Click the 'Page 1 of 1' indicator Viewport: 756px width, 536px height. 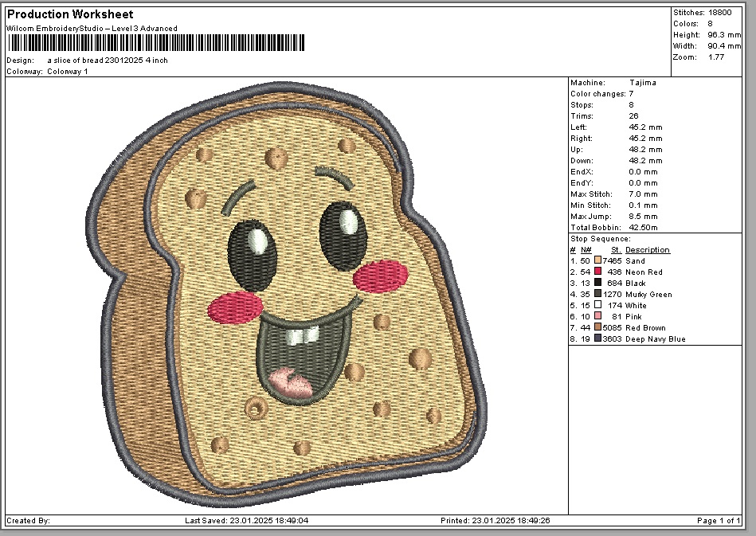coord(719,521)
